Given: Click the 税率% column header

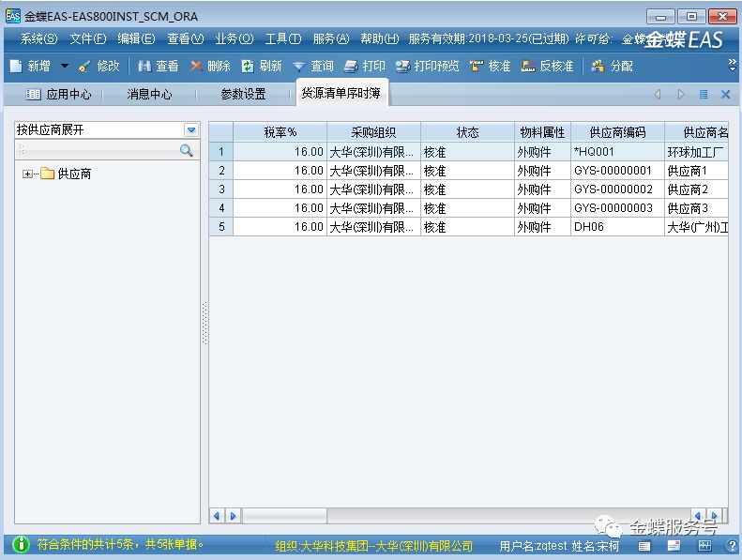Looking at the screenshot, I should tap(280, 132).
